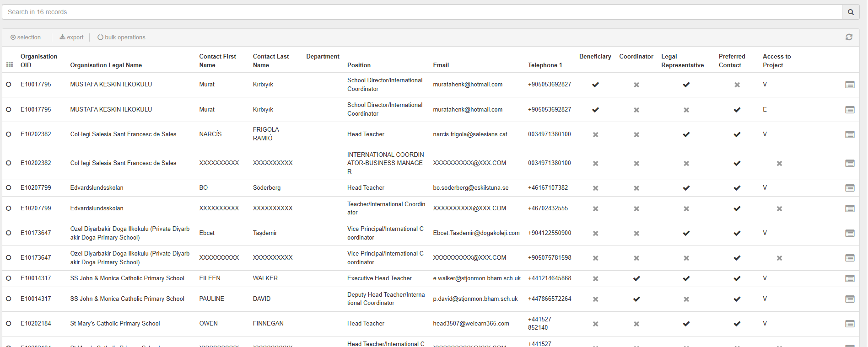Open the selection dropdown
868x347 pixels.
[x=26, y=37]
